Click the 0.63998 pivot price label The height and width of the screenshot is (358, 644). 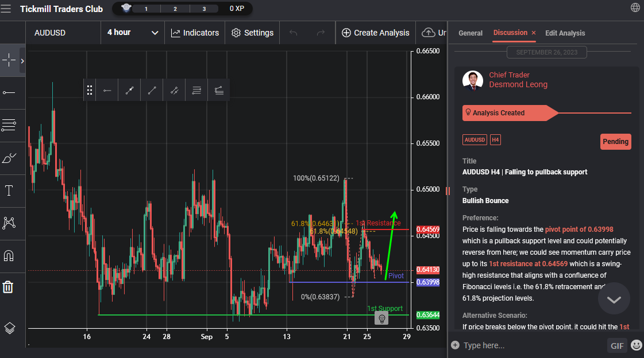point(428,282)
